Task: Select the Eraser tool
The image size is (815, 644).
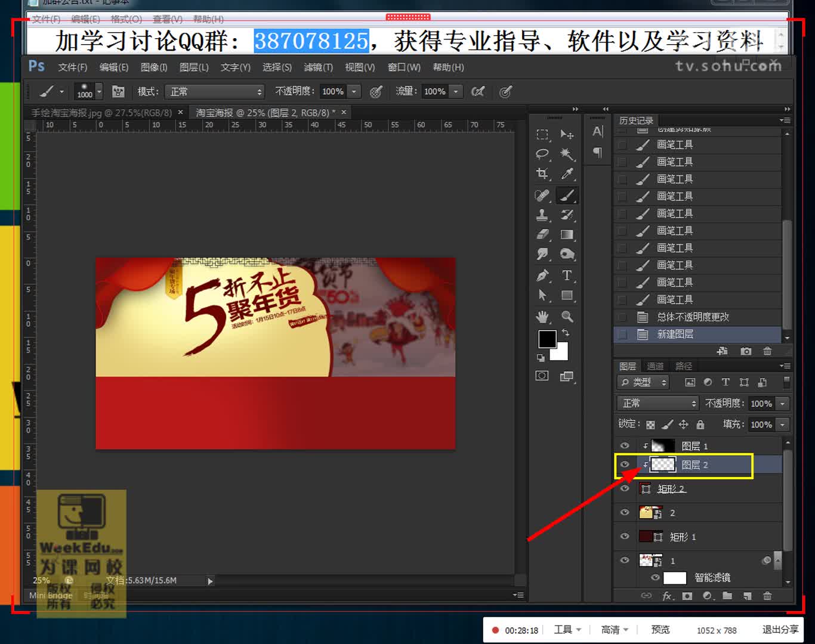Action: point(542,234)
